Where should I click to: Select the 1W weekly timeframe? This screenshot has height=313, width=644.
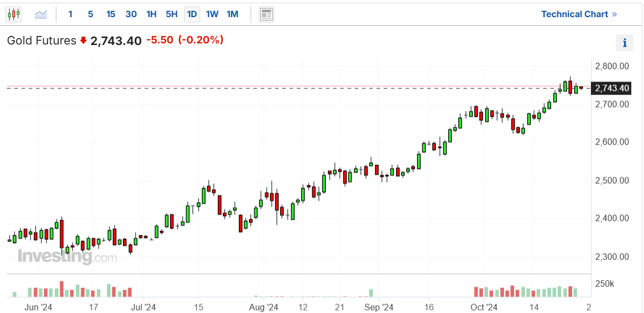pos(213,14)
